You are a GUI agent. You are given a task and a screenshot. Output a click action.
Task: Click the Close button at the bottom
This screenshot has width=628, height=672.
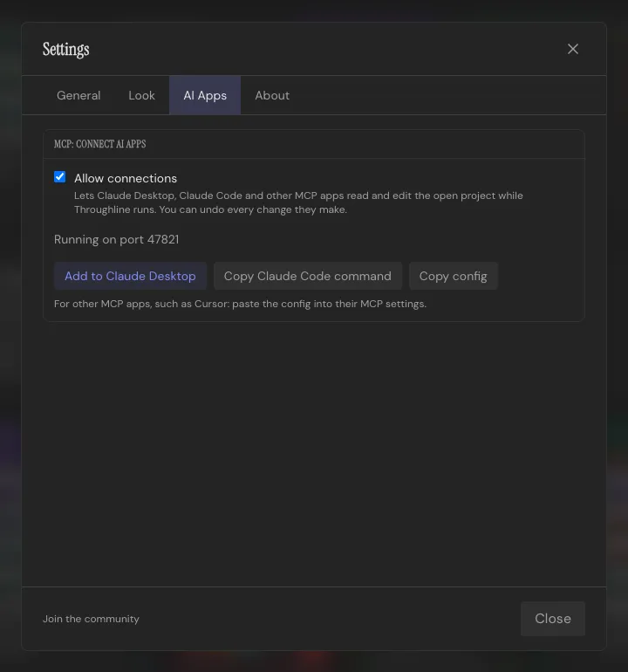[x=553, y=619]
